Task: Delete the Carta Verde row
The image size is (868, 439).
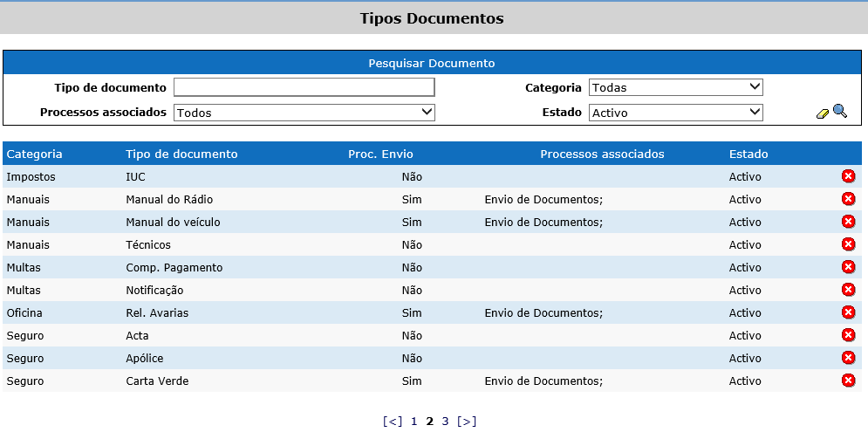Action: [x=848, y=381]
